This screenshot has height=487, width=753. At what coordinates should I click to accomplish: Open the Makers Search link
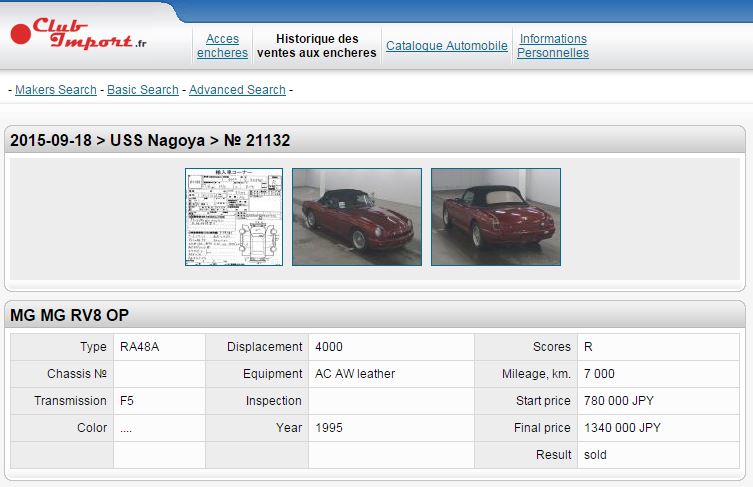(x=56, y=90)
